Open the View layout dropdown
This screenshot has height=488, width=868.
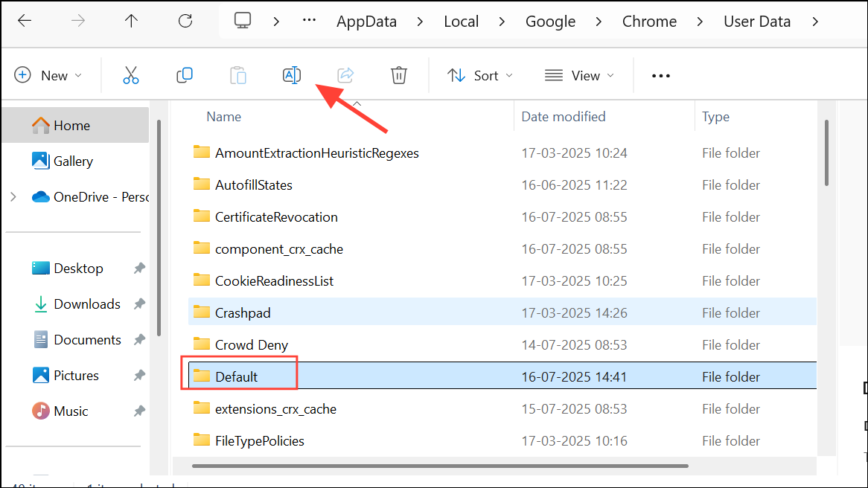coord(580,75)
